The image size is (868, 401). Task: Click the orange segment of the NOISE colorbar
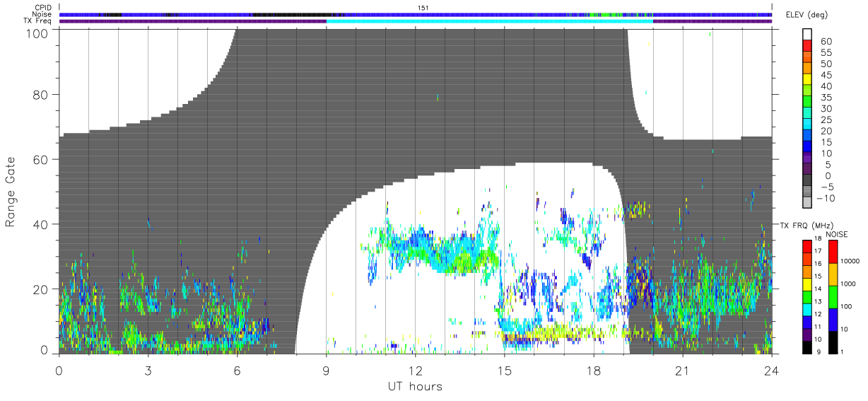coord(833,273)
